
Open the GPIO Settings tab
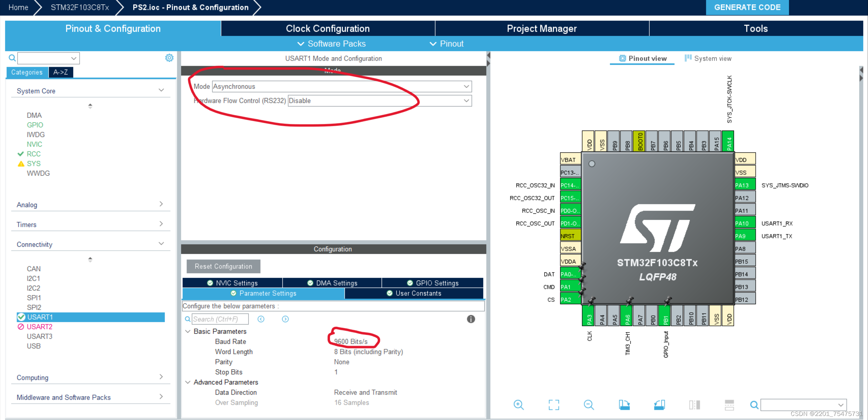(432, 283)
